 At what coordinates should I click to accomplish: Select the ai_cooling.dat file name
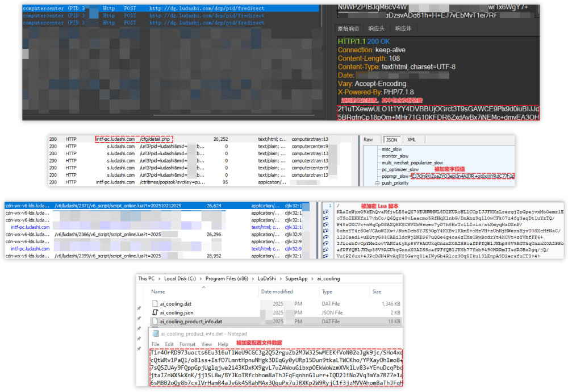coord(176,303)
